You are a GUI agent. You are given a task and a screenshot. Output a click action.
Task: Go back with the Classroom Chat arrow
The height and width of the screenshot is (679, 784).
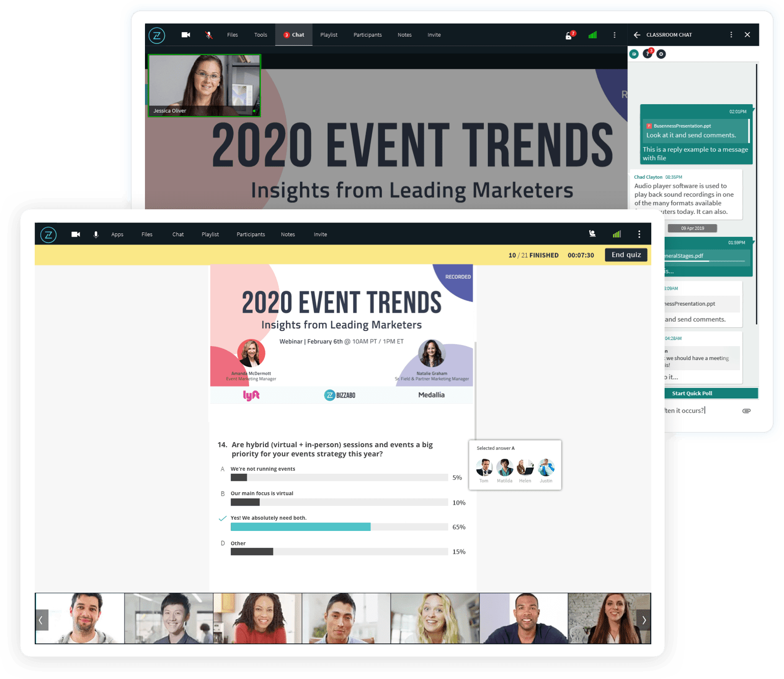(636, 35)
